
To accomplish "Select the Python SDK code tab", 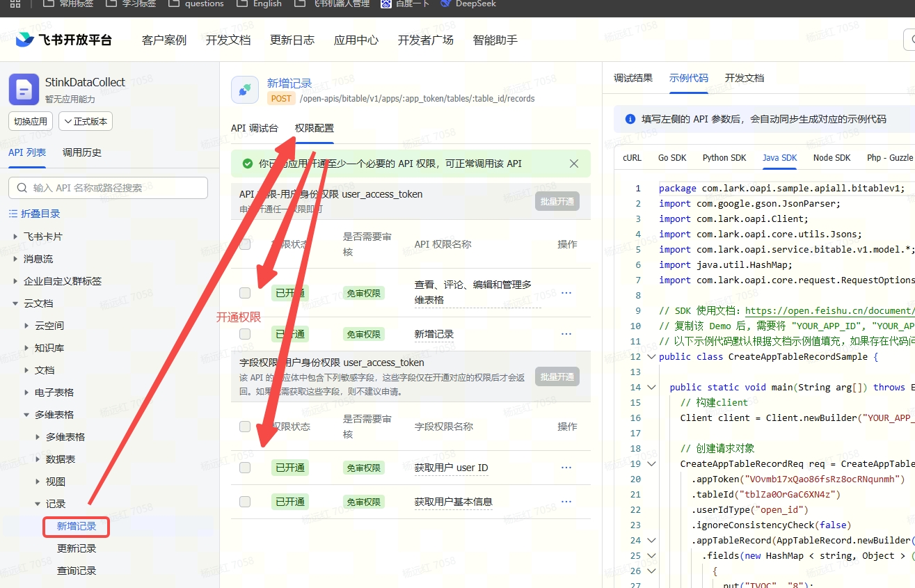I will coord(724,158).
